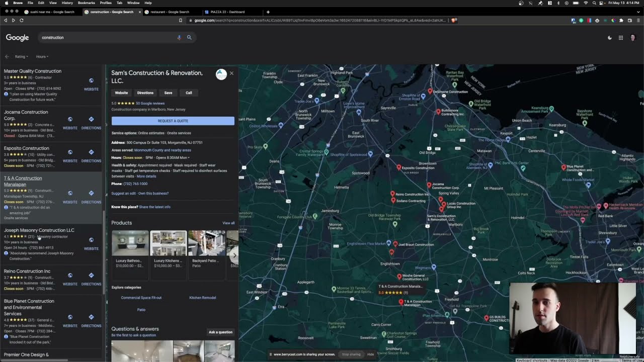Select the Patio category

(141, 310)
